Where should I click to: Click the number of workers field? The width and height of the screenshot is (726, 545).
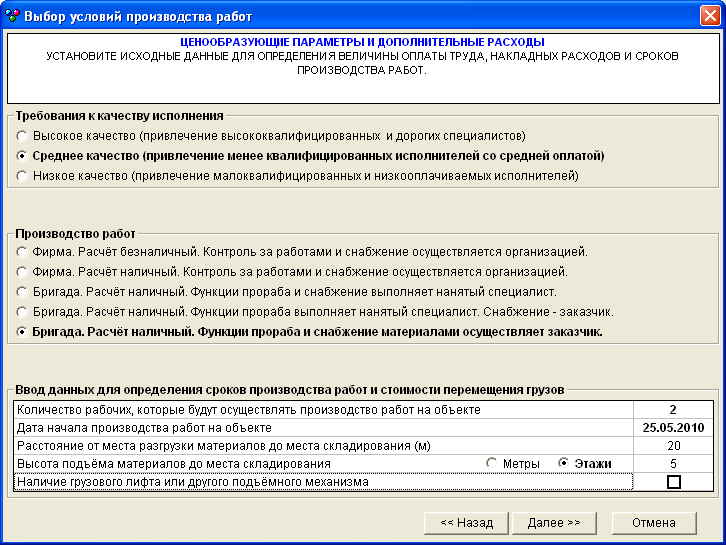coord(674,410)
